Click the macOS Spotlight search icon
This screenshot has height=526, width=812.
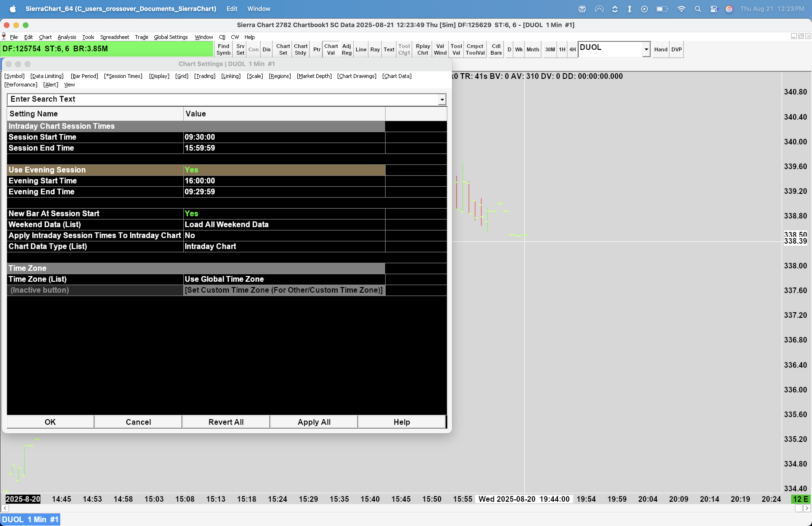[697, 9]
